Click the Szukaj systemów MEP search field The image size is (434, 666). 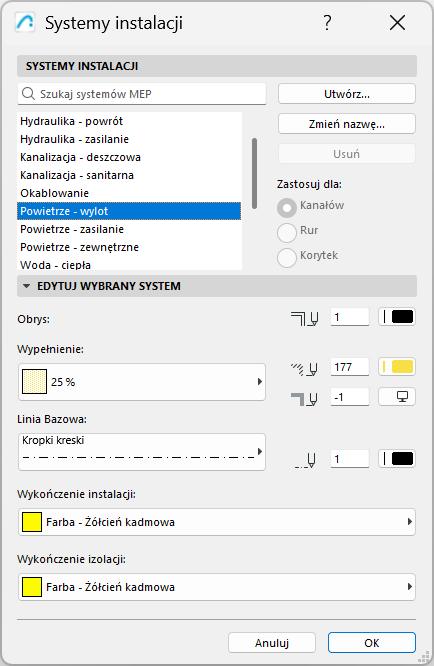coord(142,93)
